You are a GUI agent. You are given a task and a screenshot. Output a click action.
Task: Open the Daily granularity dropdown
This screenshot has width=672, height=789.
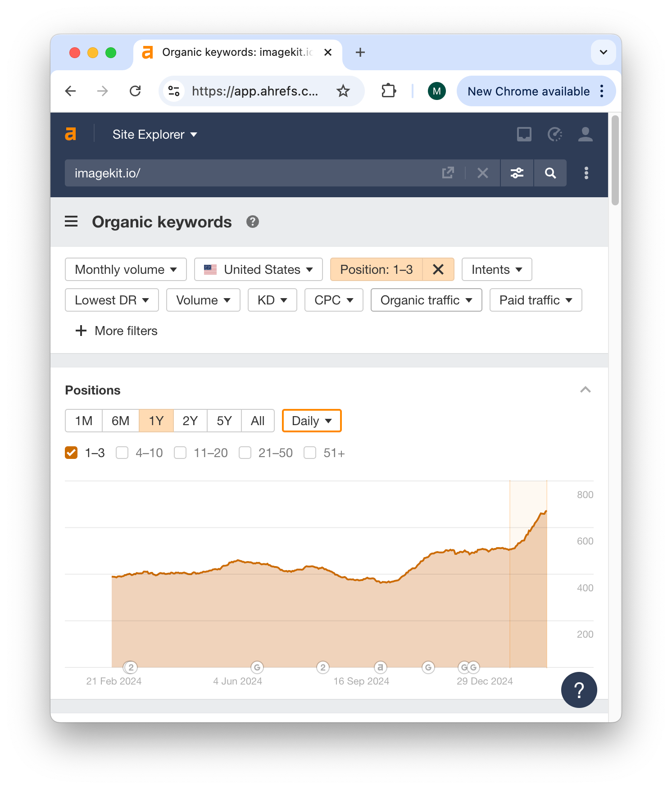tap(312, 421)
